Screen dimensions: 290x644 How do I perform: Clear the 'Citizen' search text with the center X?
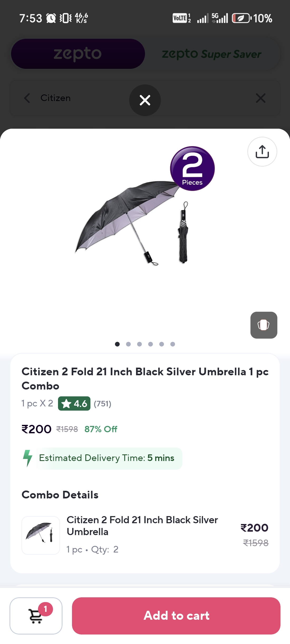145,100
